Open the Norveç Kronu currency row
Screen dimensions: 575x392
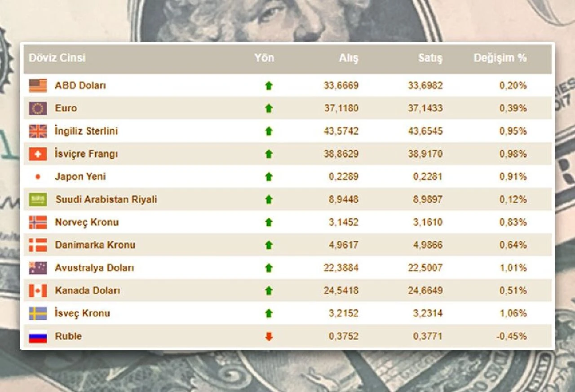click(86, 222)
